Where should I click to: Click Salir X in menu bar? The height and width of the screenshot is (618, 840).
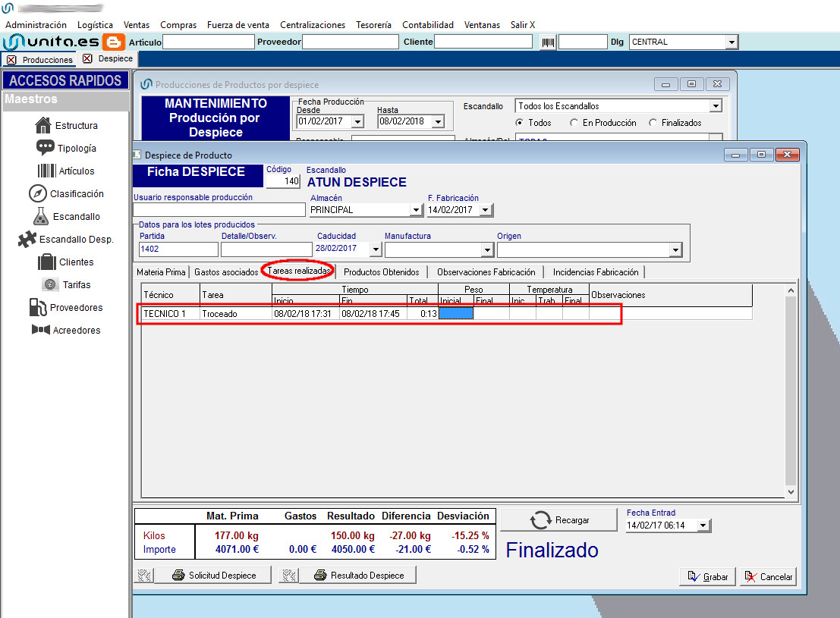523,24
